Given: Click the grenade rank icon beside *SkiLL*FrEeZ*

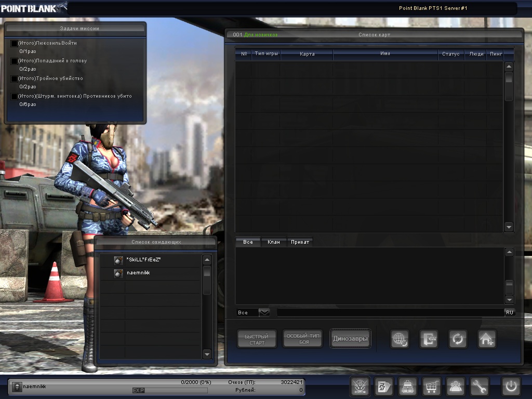Looking at the screenshot, I should pos(118,260).
